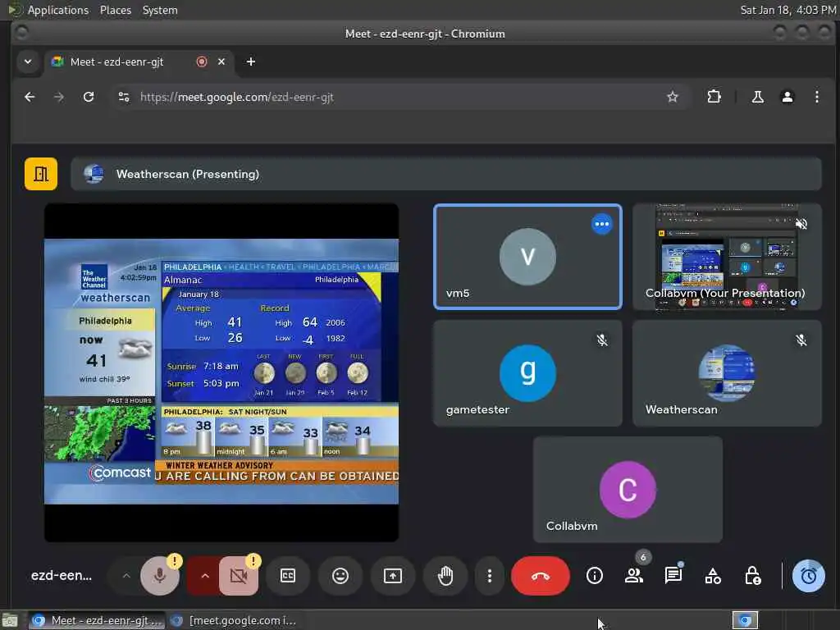Select Meet - ezd-eenr-gjt taskbar window

95,620
